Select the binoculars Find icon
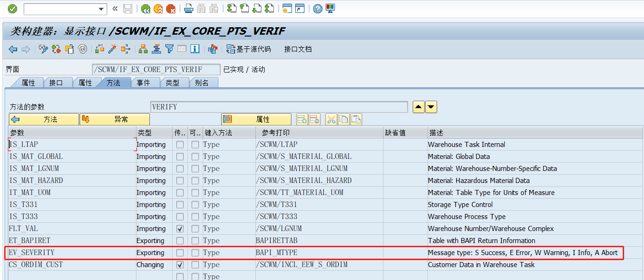This screenshot has width=644, height=280. 202,8
